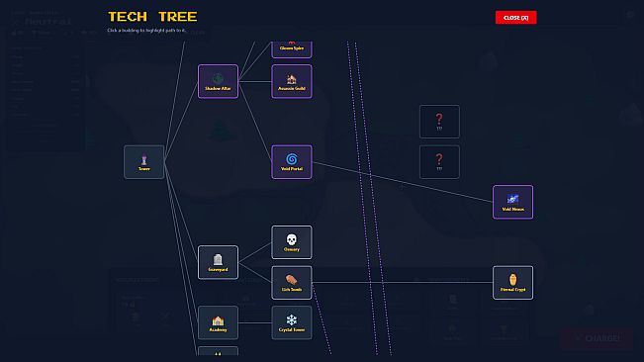Select the Lich Tomb coffin node
644x362 pixels.
292,282
